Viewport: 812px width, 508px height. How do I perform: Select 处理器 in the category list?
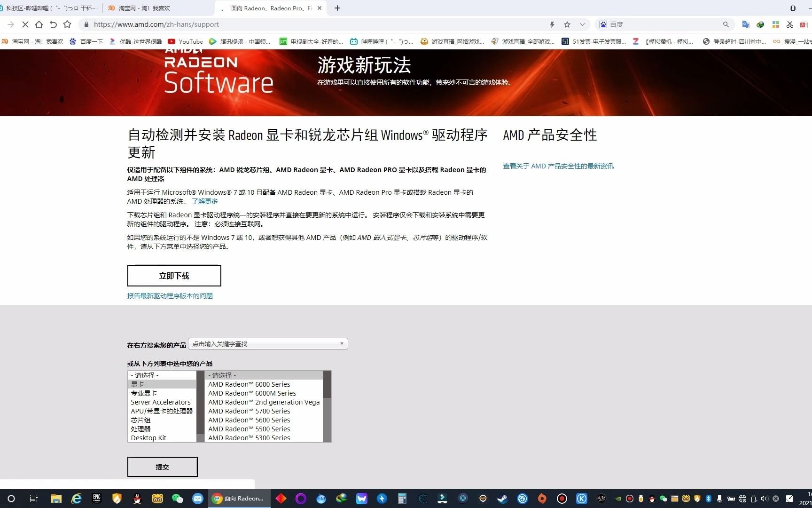[162, 429]
